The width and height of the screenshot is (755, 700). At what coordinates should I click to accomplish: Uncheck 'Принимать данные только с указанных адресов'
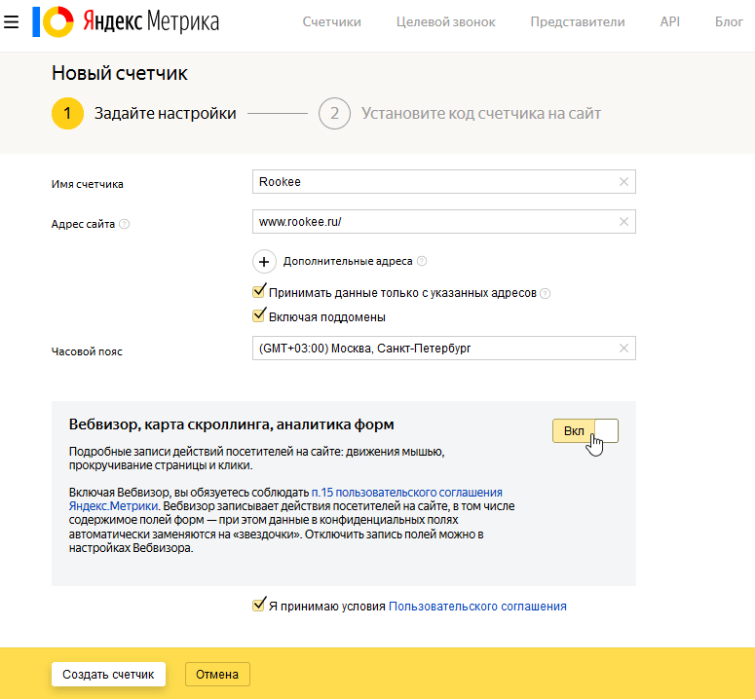(259, 292)
